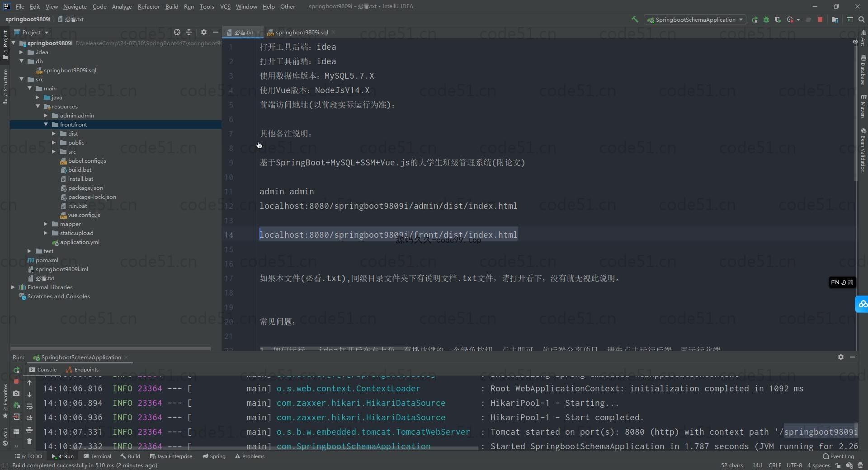The image size is (868, 470).
Task: Open the Refactor menu
Action: pos(149,6)
